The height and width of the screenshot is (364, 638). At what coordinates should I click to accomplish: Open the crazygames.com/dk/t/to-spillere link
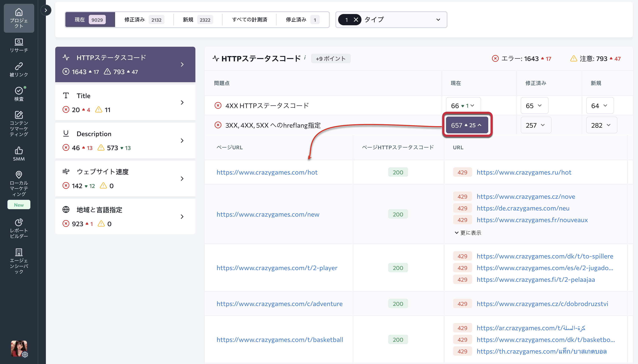pos(545,256)
